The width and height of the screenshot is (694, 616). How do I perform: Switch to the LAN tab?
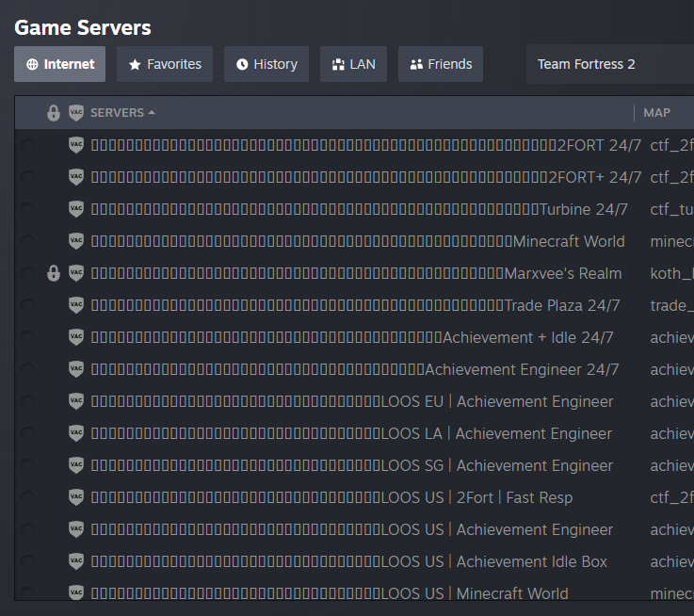coord(353,64)
